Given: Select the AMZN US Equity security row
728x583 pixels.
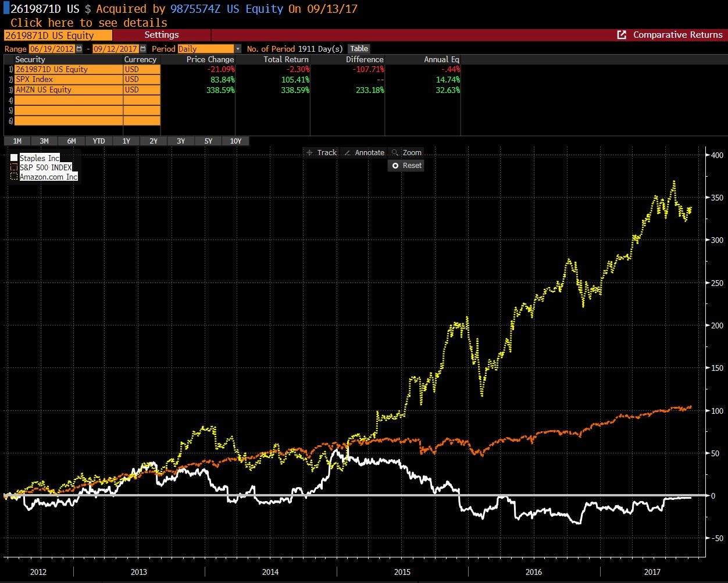Looking at the screenshot, I should coord(69,90).
